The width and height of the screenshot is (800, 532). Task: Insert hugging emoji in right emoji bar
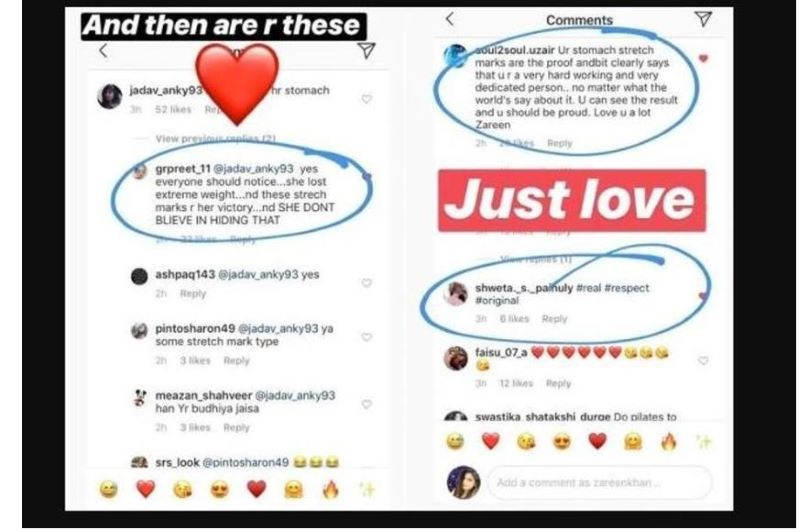pyautogui.click(x=633, y=441)
